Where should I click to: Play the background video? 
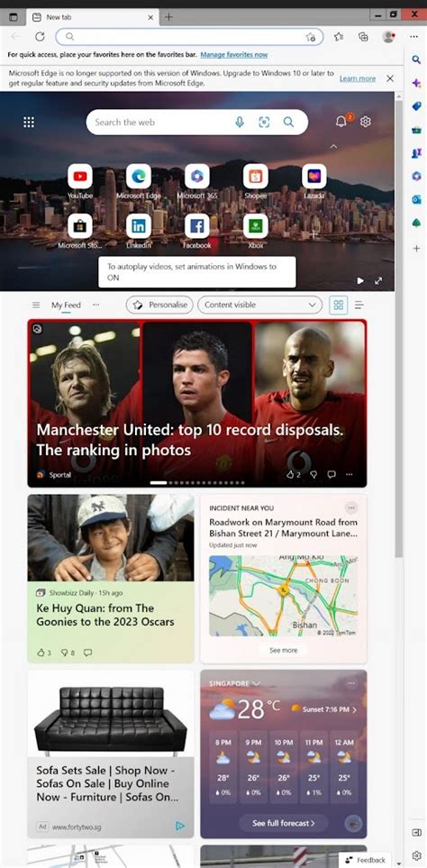point(360,280)
